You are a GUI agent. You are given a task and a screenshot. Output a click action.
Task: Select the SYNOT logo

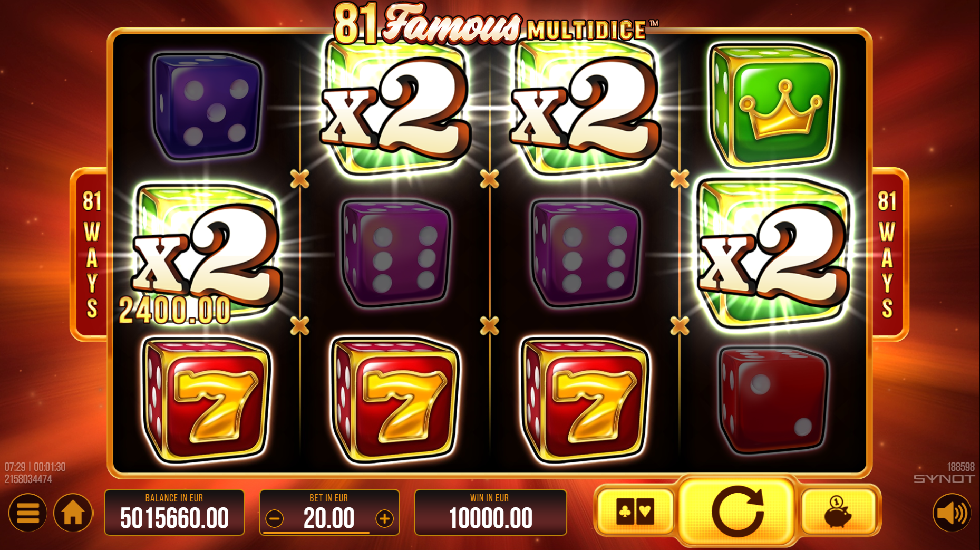944,479
